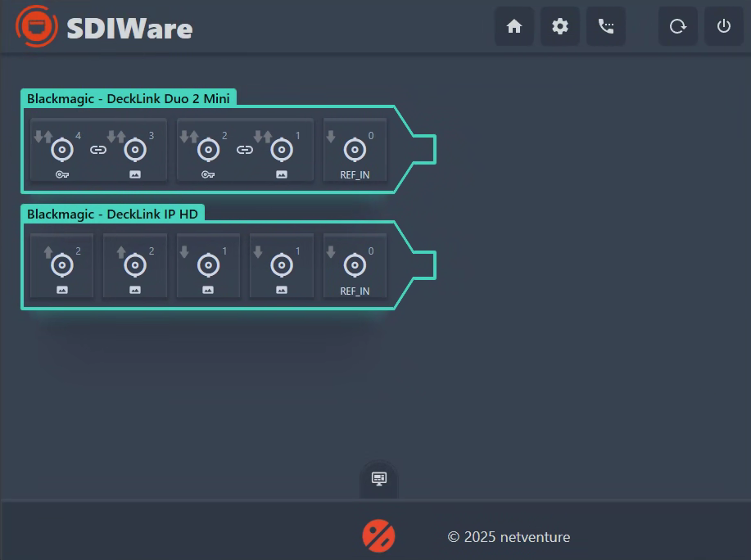Click the power icon in the header

(x=723, y=25)
